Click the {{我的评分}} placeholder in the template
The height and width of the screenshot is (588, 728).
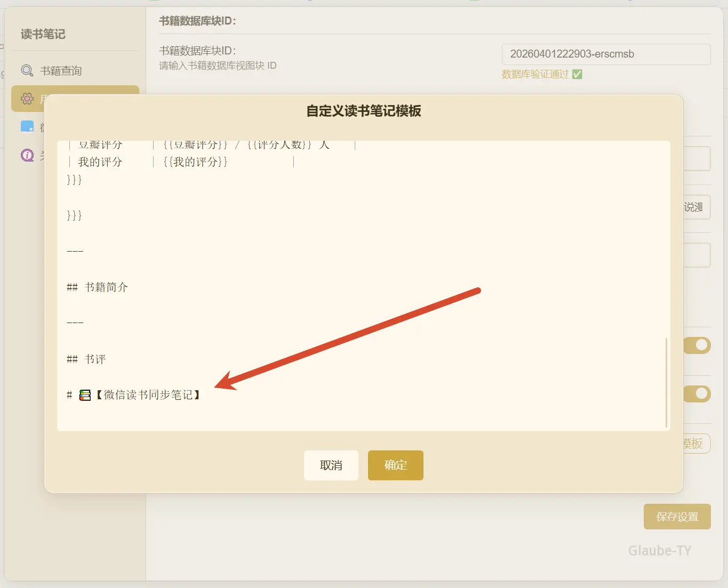[x=196, y=162]
